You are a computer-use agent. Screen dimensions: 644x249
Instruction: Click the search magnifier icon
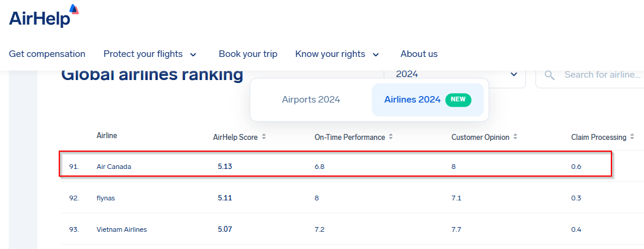(550, 75)
